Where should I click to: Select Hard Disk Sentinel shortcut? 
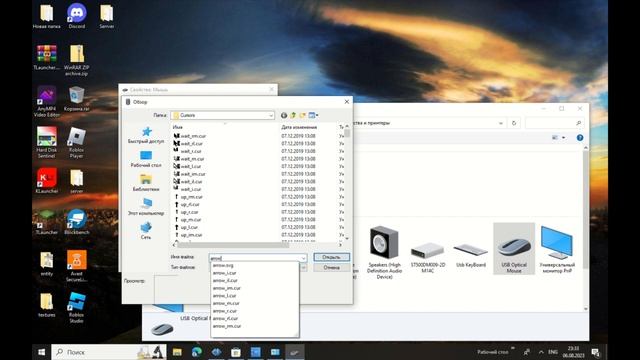pyautogui.click(x=47, y=142)
